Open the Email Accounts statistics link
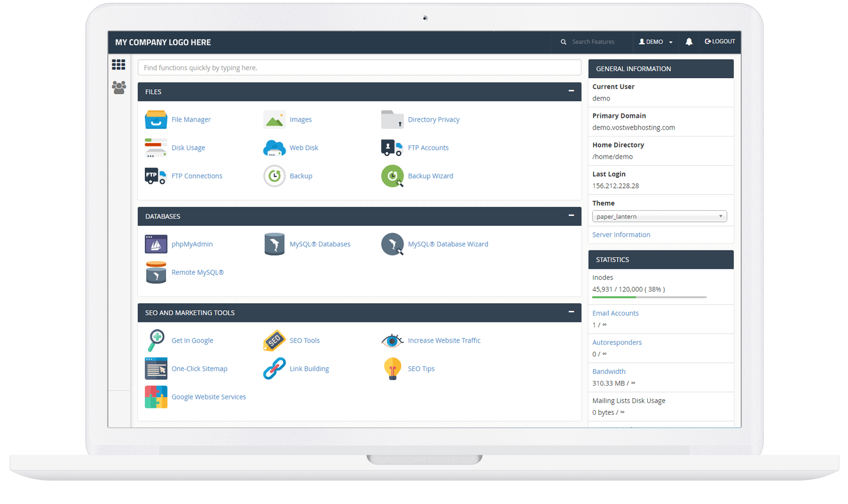 pos(615,313)
